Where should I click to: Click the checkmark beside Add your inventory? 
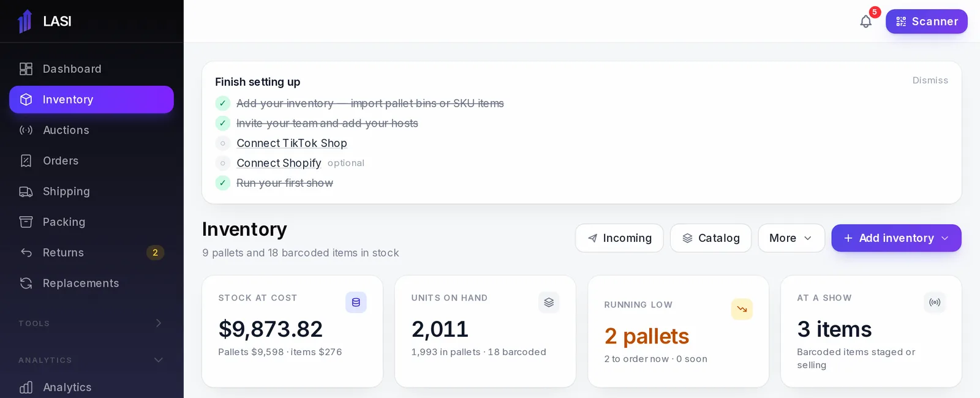[x=223, y=103]
